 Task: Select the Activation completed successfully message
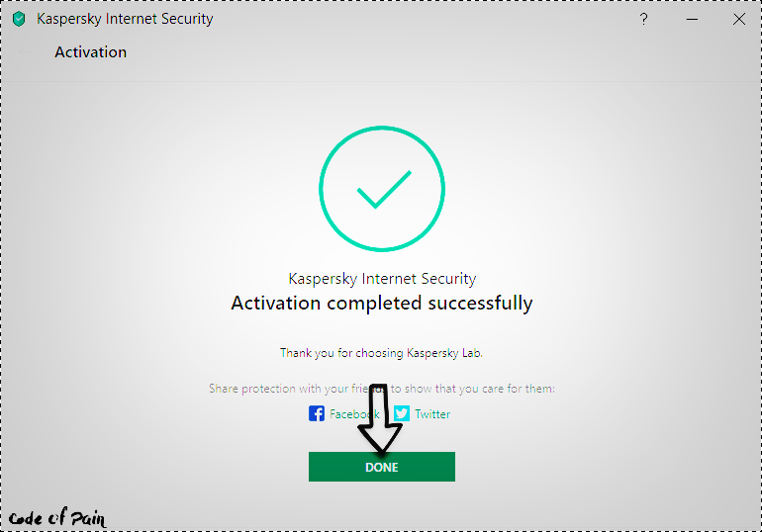point(382,303)
